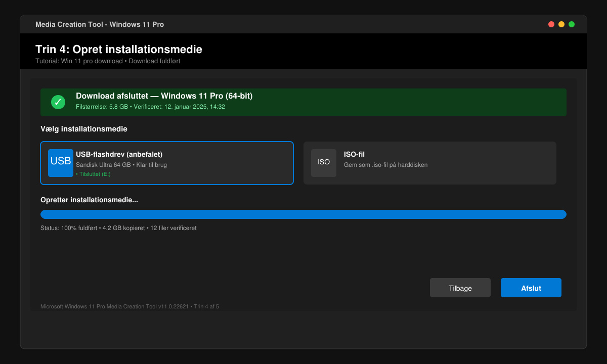Choose the ISO-fil media option card
The height and width of the screenshot is (364, 607).
point(430,163)
